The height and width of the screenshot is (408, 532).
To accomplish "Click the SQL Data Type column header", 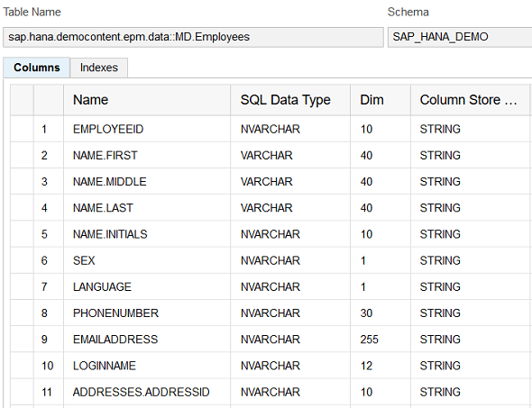I will pos(290,100).
